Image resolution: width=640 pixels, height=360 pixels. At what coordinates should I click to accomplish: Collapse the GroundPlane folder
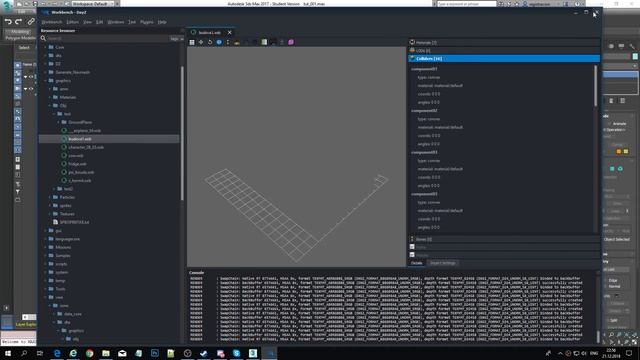coord(59,122)
